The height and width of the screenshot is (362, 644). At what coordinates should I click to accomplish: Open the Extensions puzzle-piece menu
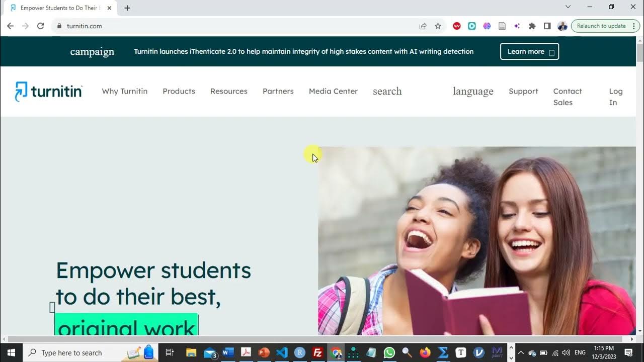click(532, 26)
